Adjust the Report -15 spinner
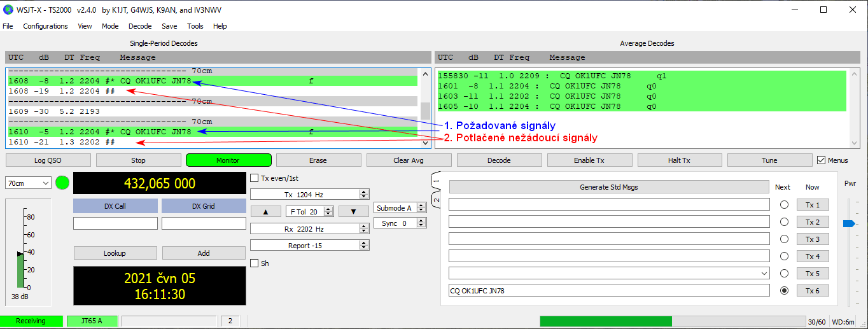 309,245
